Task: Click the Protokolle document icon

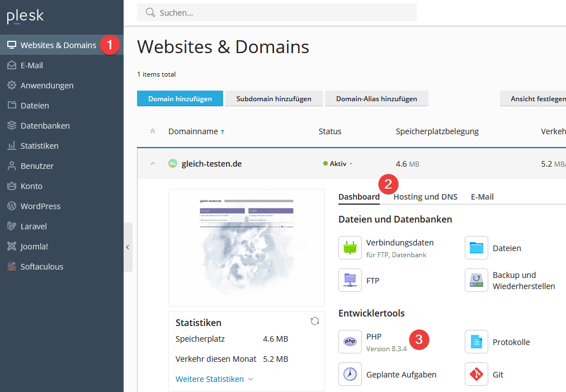Action: (x=477, y=342)
